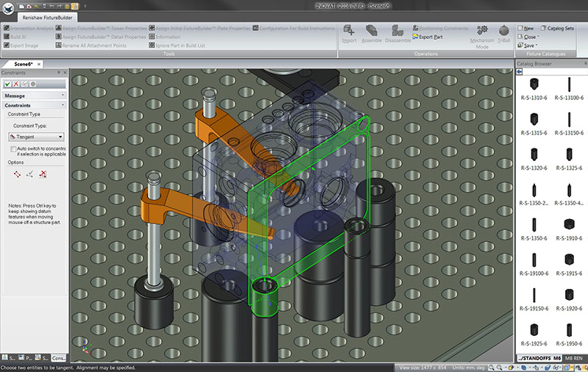The image size is (588, 372).
Task: Click the back arrow in Catalog Browser
Action: tap(520, 73)
